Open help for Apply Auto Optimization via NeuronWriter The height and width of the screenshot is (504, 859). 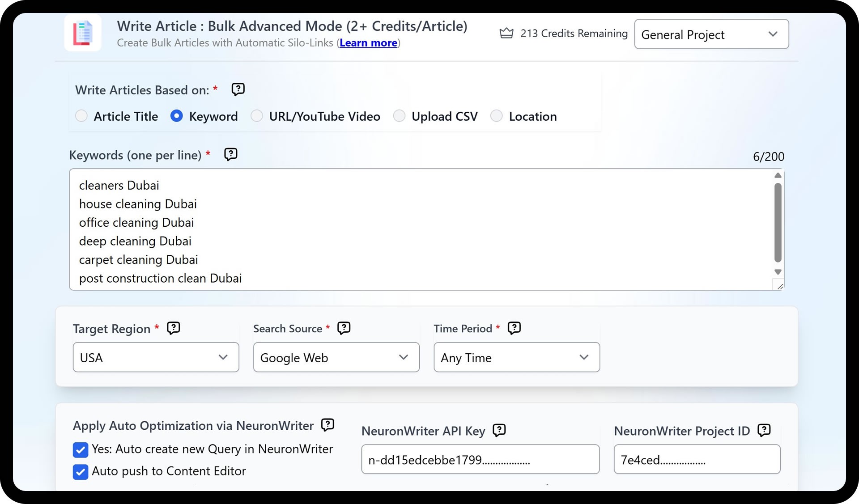click(328, 425)
